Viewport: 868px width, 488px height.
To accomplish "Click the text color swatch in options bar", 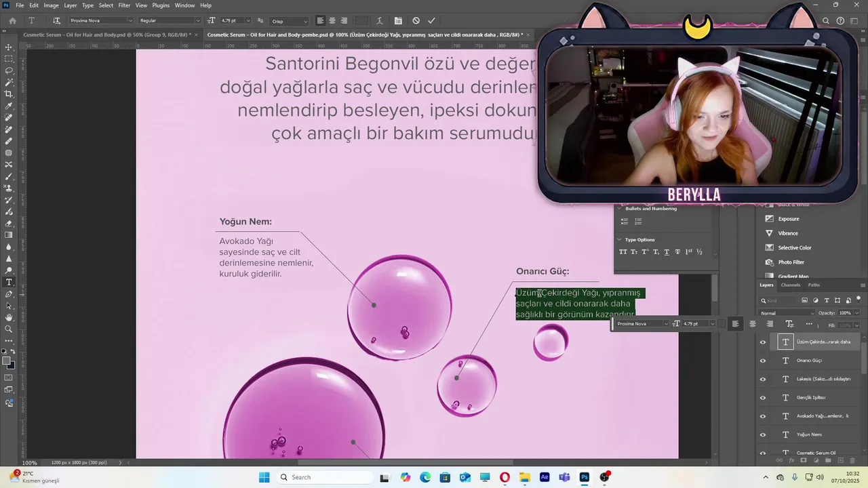I will click(362, 20).
